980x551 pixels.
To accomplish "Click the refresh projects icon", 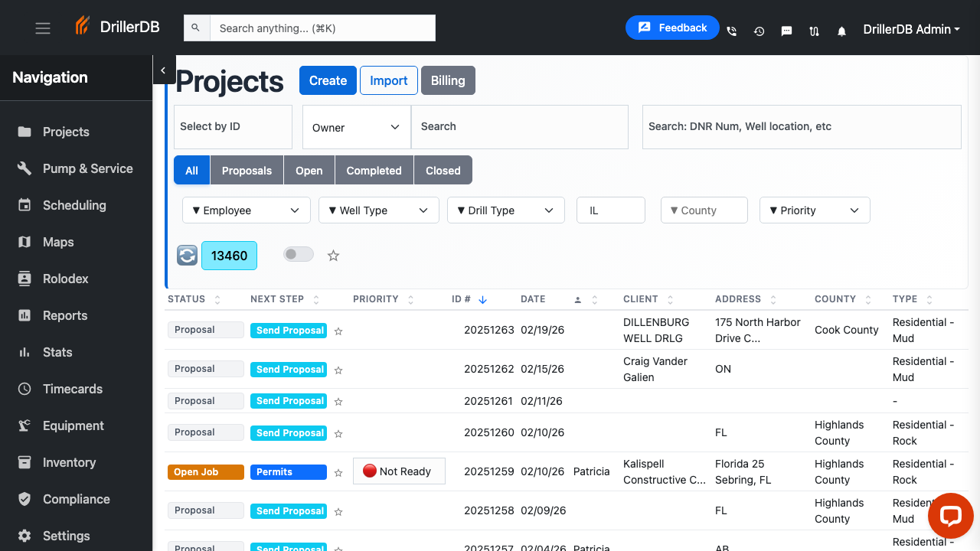I will [x=187, y=255].
